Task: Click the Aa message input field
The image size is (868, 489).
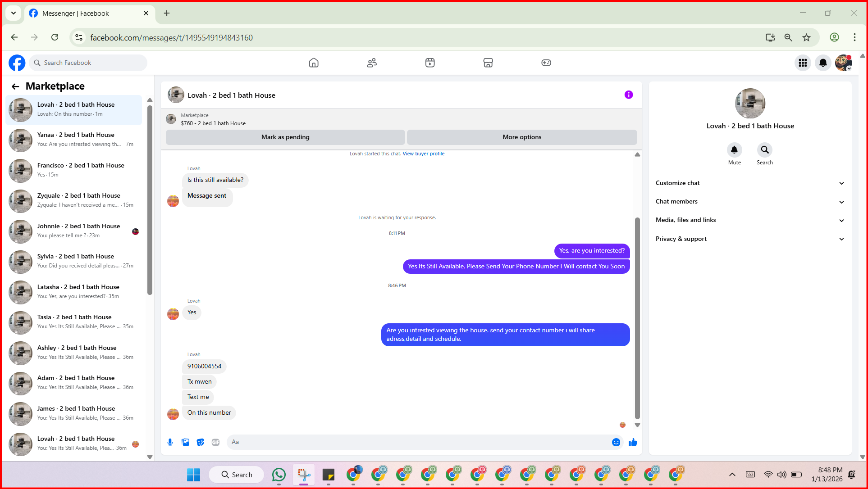Action: coord(419,442)
